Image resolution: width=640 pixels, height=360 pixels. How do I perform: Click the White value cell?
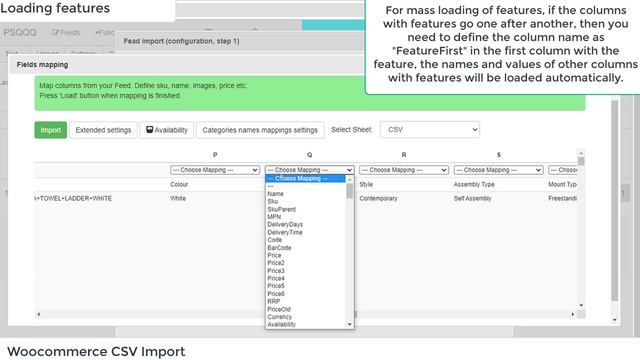click(x=178, y=198)
